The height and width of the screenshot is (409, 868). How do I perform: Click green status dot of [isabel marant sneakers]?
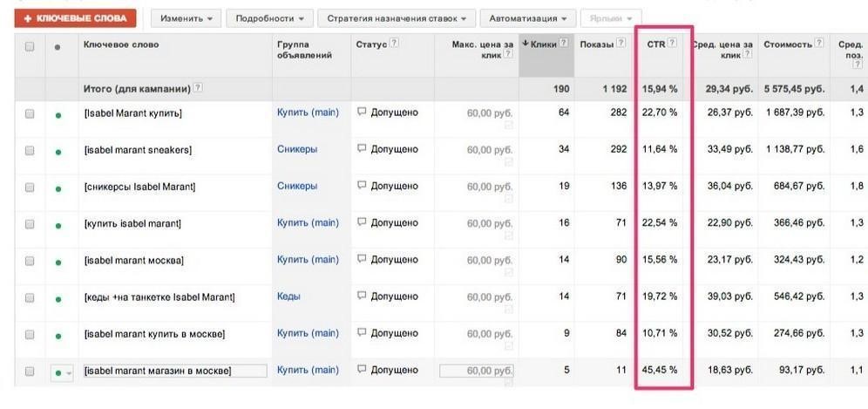point(58,152)
